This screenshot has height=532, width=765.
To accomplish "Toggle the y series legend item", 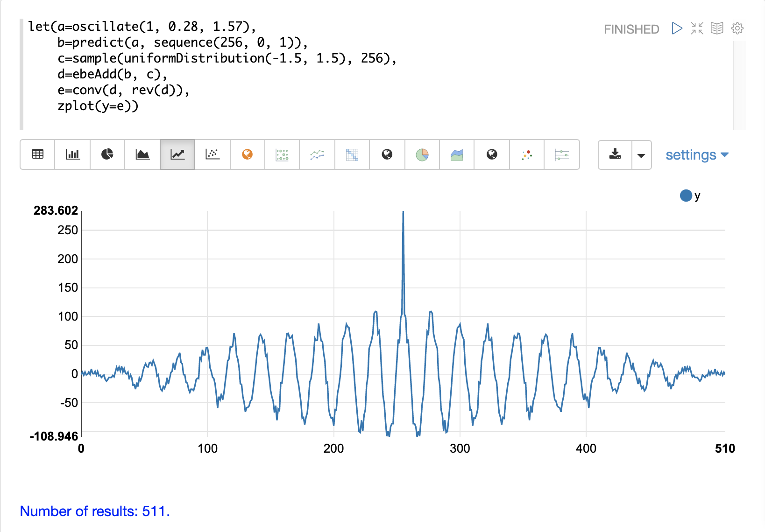I will coord(690,196).
